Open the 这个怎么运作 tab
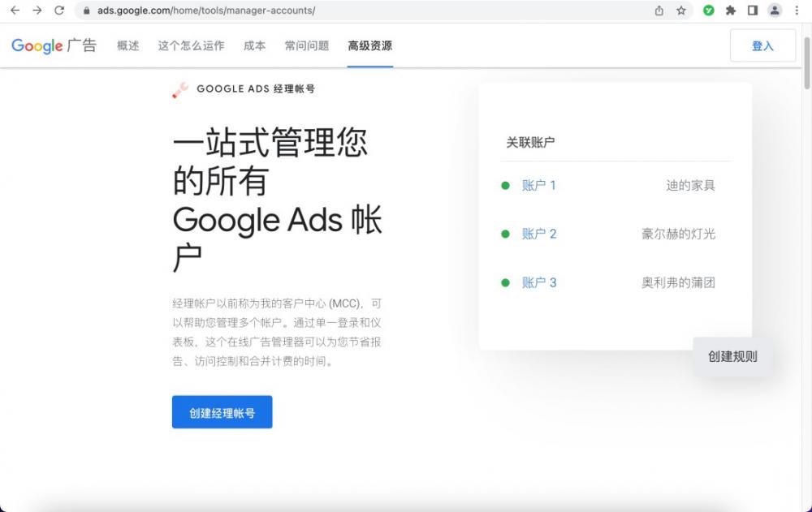Screen dimensions: 812x512 191,45
